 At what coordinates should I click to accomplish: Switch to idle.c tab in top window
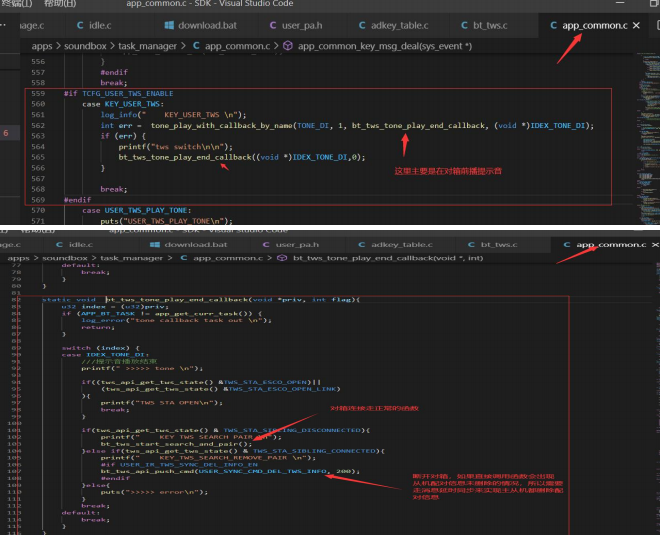coord(94,25)
